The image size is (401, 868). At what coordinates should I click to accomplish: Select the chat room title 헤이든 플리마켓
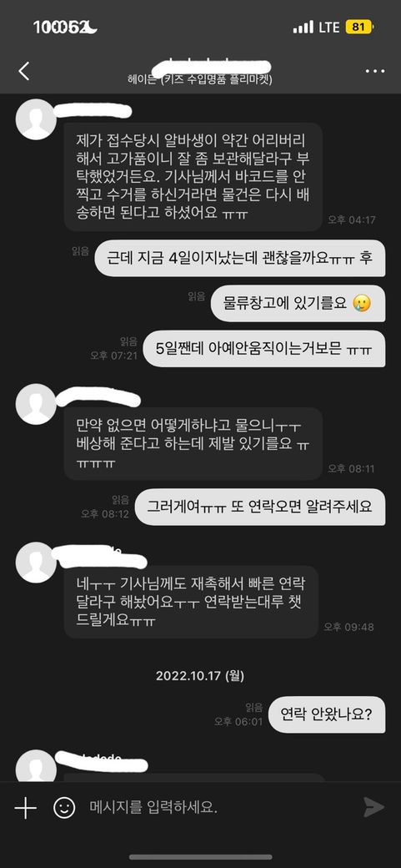tap(200, 80)
